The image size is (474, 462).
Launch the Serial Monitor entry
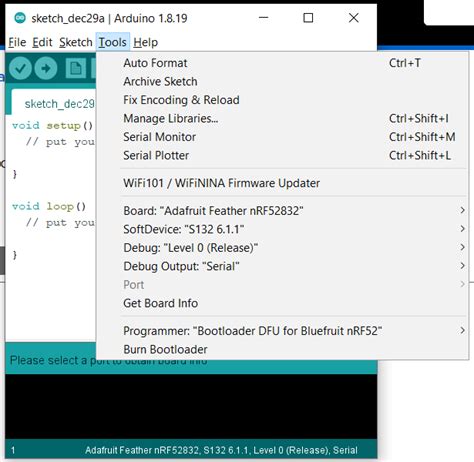(x=282, y=137)
